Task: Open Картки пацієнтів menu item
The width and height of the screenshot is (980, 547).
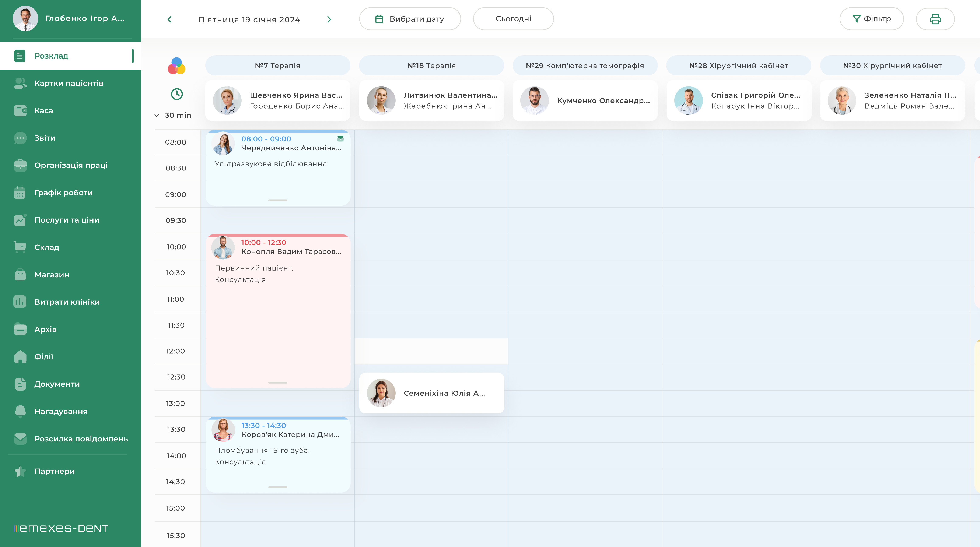Action: pyautogui.click(x=69, y=83)
